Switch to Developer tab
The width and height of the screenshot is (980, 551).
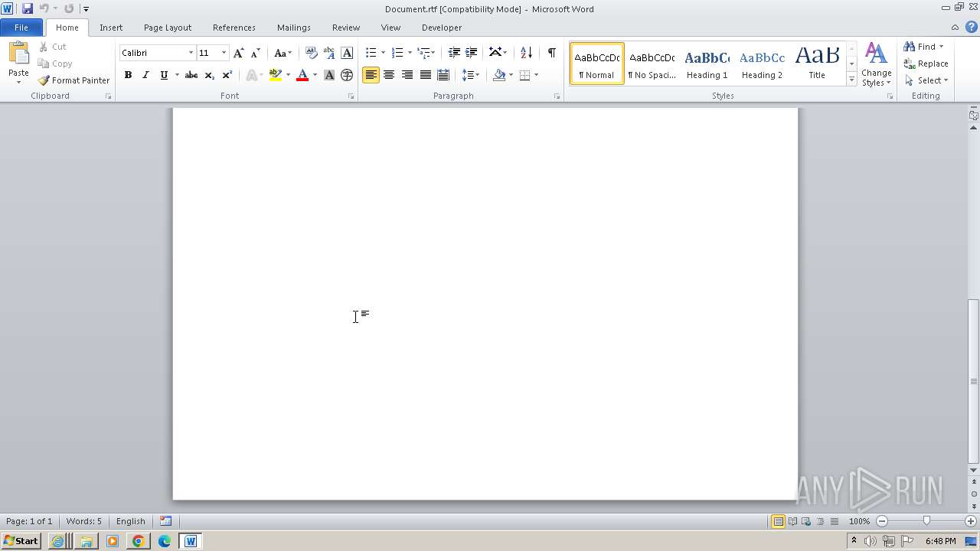[x=442, y=27]
